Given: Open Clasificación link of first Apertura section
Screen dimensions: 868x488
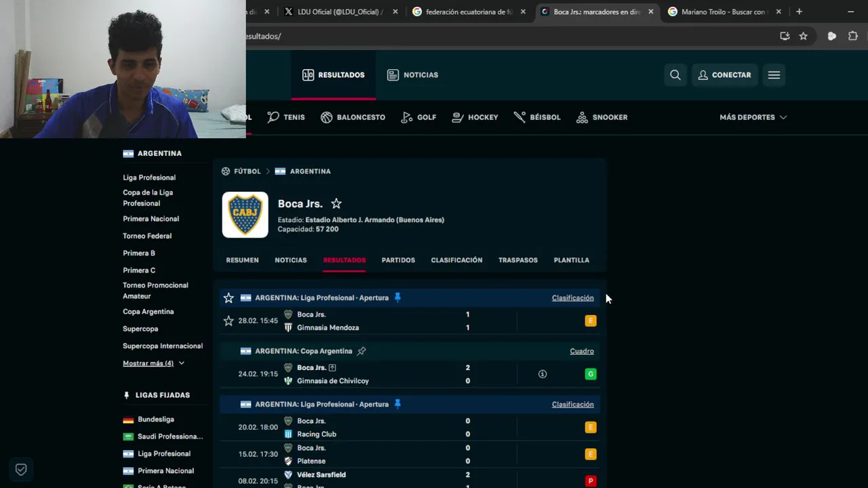Looking at the screenshot, I should point(572,298).
